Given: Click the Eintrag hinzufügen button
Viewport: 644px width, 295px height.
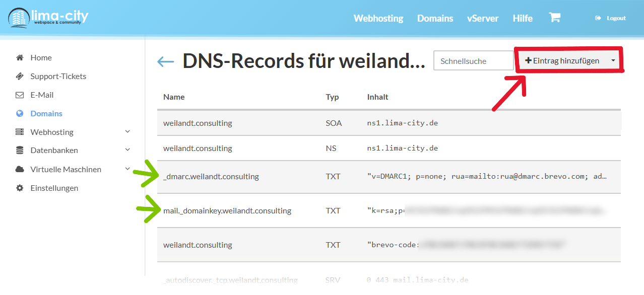Looking at the screenshot, I should [562, 60].
